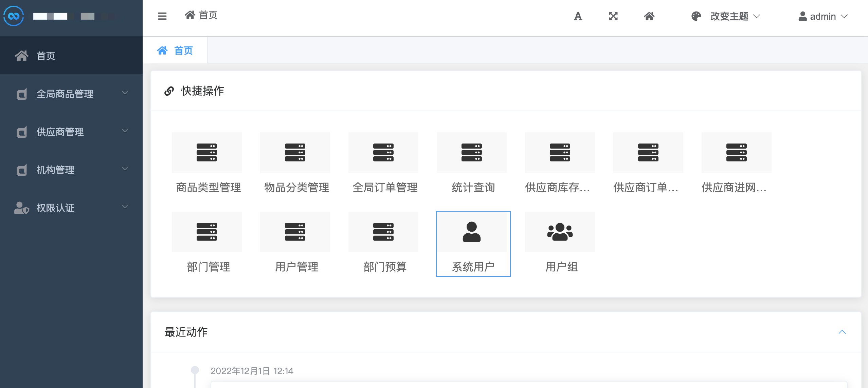Click the 系统用户 person icon
Viewport: 868px width, 388px height.
tap(472, 232)
